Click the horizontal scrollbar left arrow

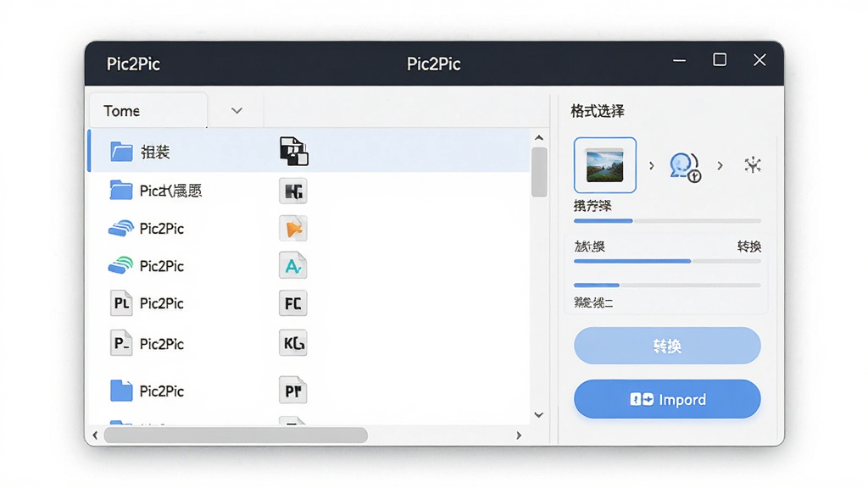tap(95, 435)
